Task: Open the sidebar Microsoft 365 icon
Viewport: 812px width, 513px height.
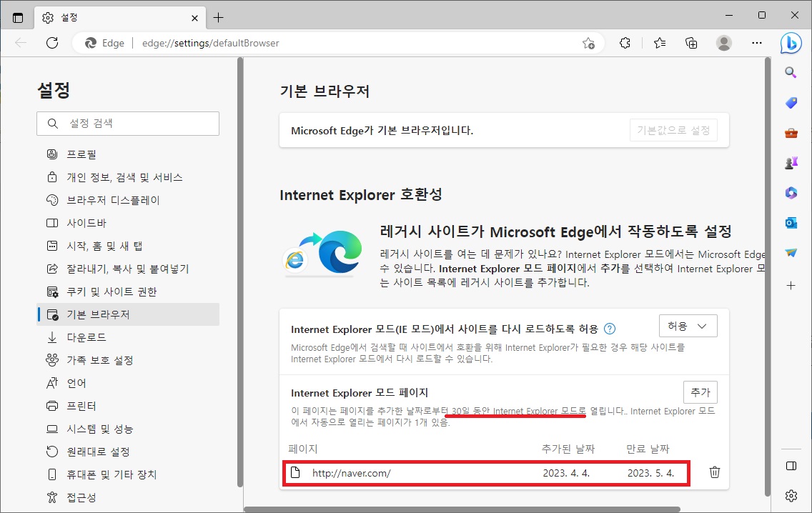Action: [x=791, y=193]
